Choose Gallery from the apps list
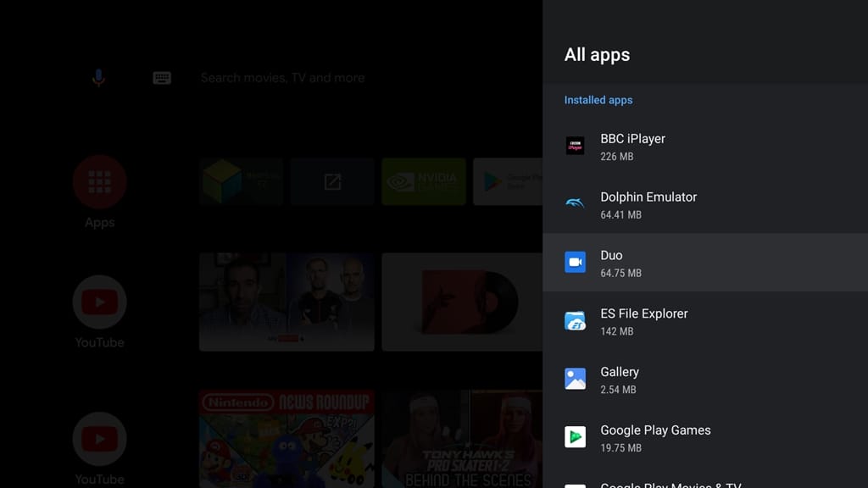The height and width of the screenshot is (488, 868). [x=704, y=380]
